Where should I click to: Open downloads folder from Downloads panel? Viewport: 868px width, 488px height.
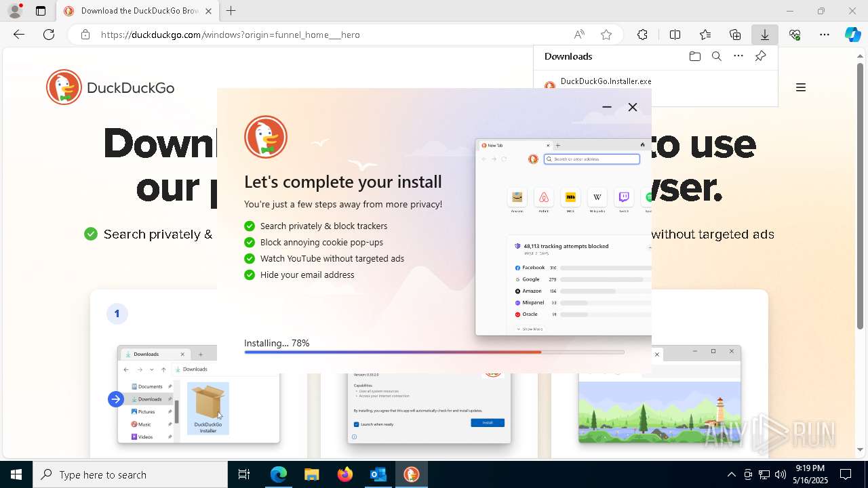click(695, 56)
